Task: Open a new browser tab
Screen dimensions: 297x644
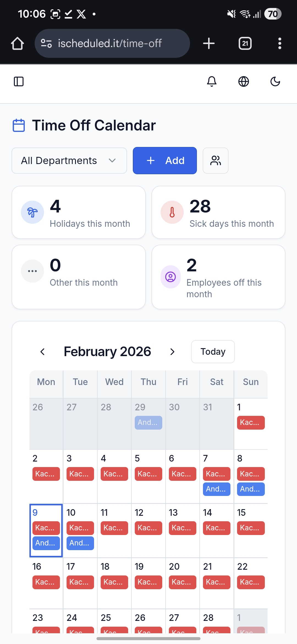Action: coord(209,43)
